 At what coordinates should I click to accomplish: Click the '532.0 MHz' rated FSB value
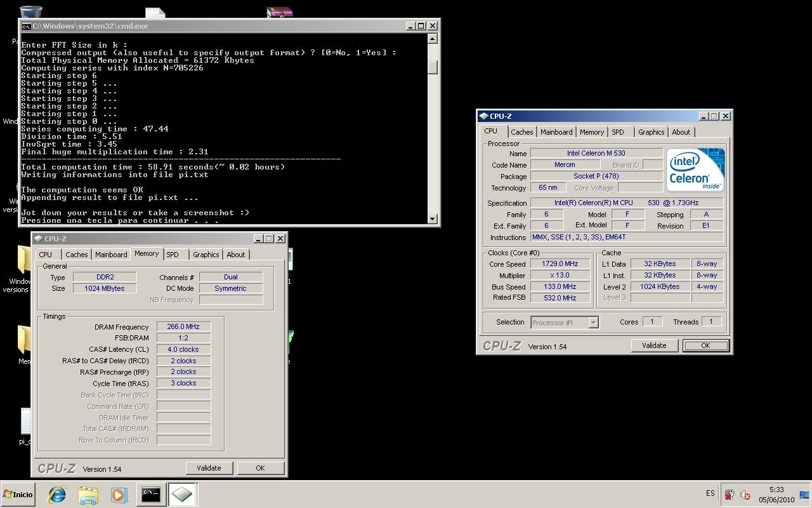tap(560, 298)
